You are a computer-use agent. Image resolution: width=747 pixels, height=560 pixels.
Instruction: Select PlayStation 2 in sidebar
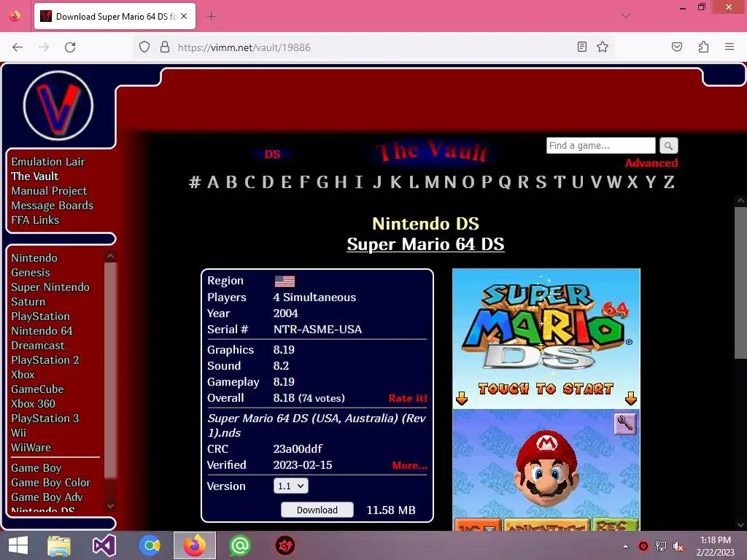[x=45, y=360]
